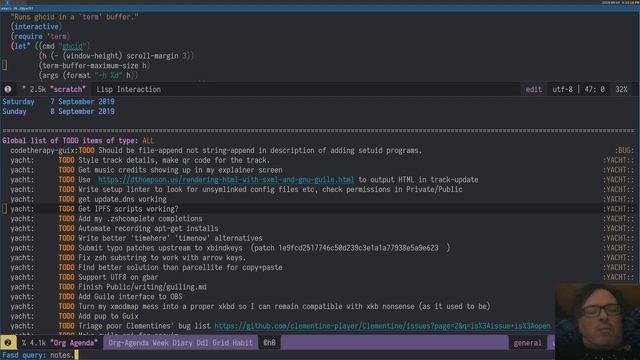Open the dthompson.us rendering-html link
640x360 pixels.
226,180
